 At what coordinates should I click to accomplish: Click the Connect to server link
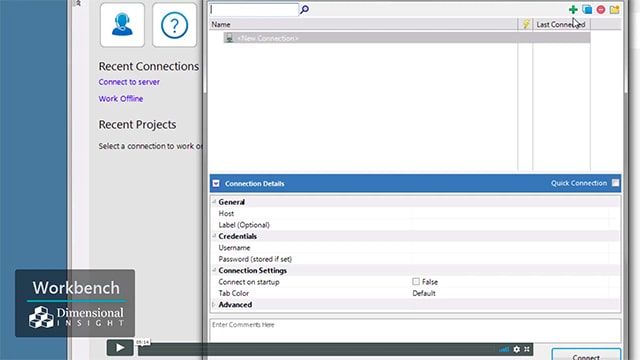coord(129,82)
